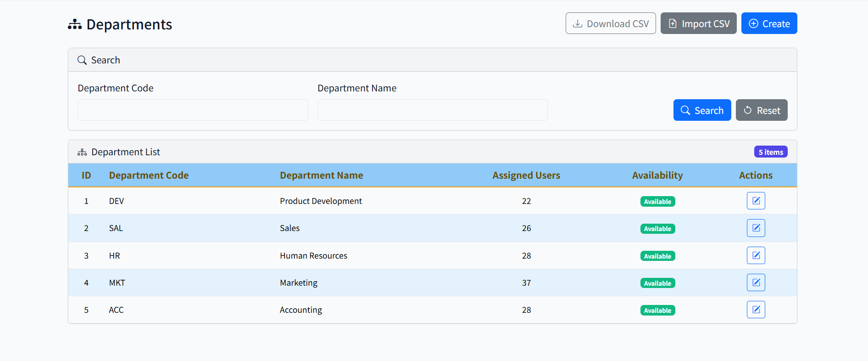Click the ID column header
868x361 pixels.
point(86,175)
